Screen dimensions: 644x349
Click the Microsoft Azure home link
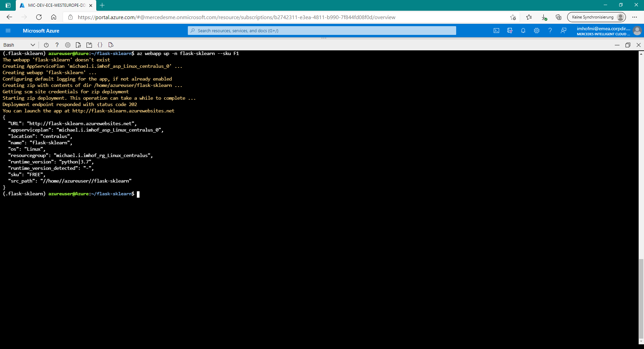41,31
